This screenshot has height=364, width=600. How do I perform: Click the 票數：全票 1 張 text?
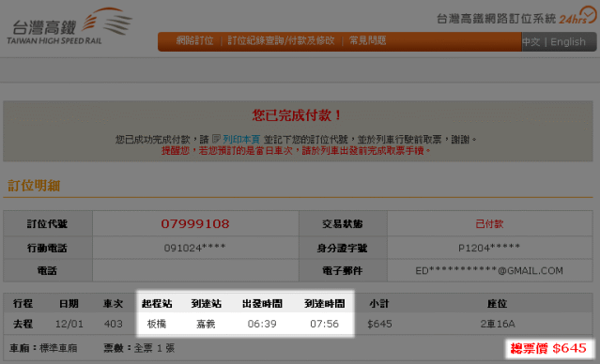[x=139, y=348]
